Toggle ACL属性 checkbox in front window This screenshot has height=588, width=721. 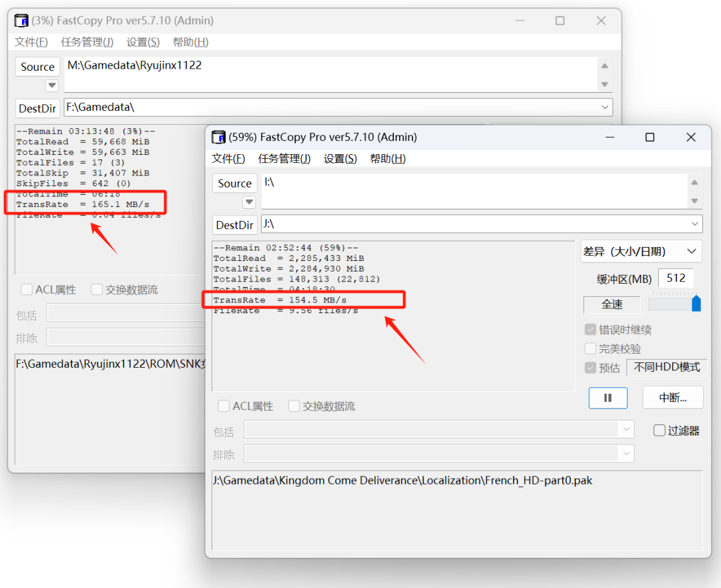(224, 406)
